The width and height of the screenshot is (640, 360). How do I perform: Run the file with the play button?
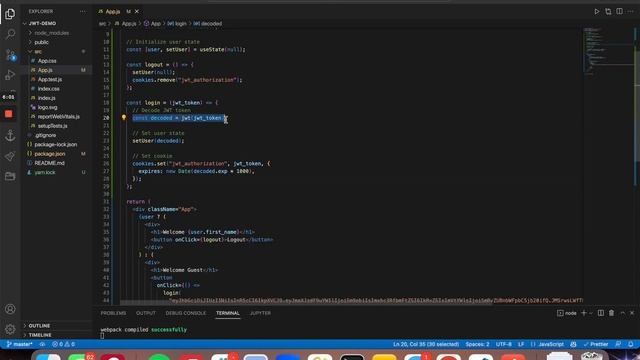[597, 11]
